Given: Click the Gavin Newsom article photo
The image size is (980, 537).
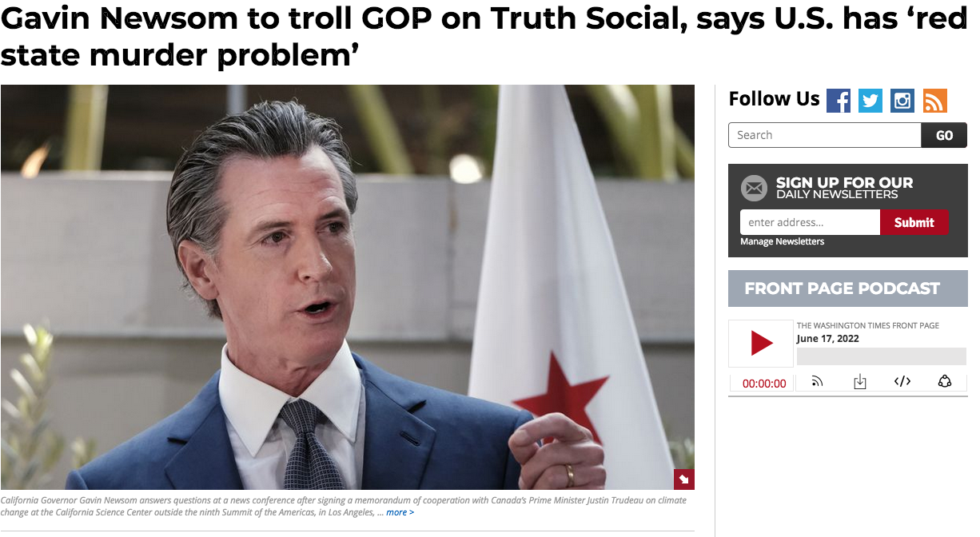Looking at the screenshot, I should (347, 287).
